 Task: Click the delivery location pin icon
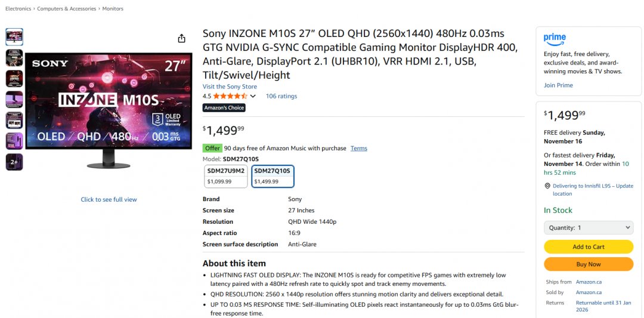pos(547,186)
